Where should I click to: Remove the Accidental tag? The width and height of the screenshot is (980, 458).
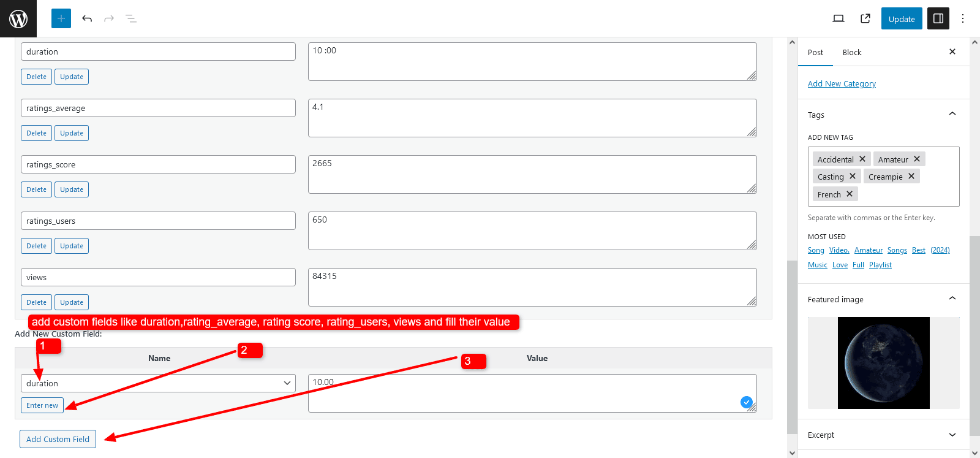tap(862, 159)
